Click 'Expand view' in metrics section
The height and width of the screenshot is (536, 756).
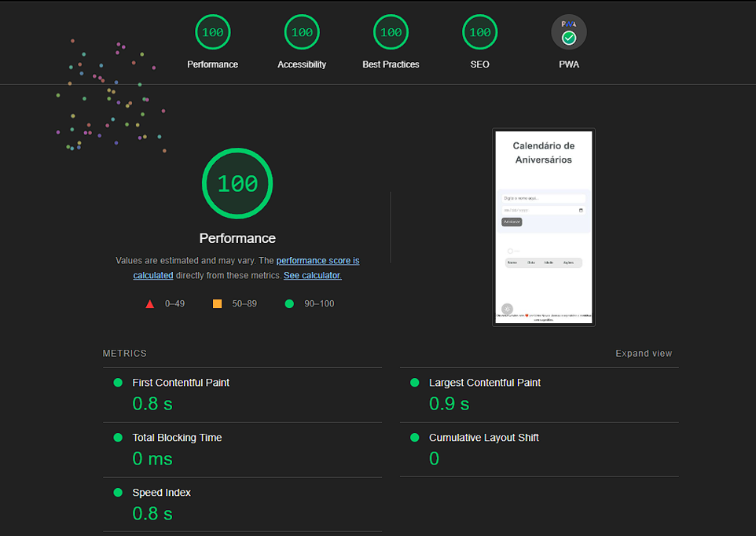pos(644,354)
